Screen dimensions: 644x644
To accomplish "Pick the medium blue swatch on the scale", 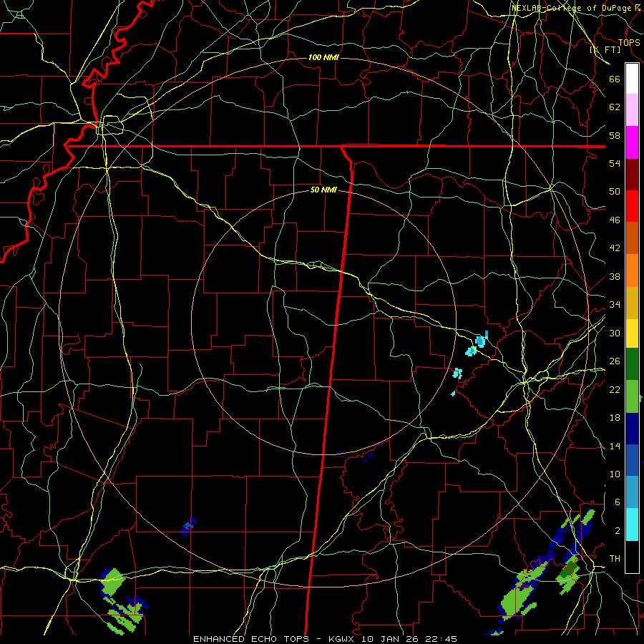I will coord(632,460).
